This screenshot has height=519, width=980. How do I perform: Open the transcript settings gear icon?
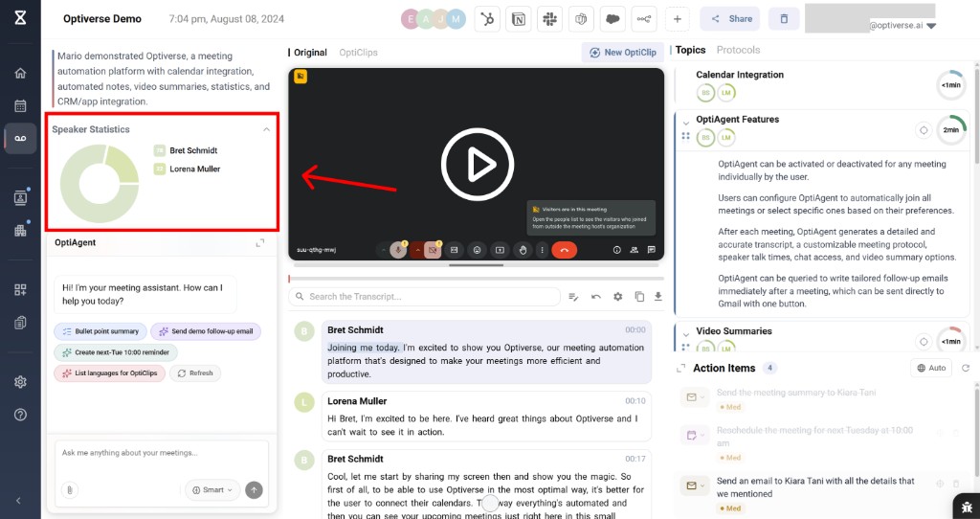point(617,297)
